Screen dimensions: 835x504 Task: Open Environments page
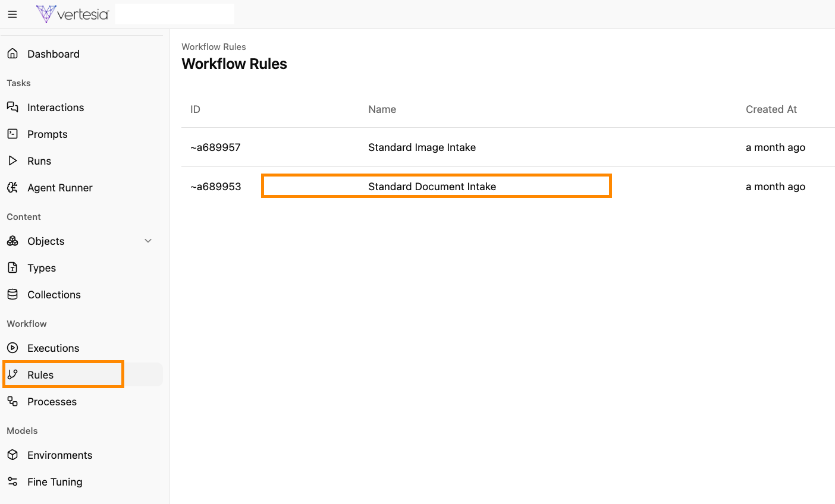[x=60, y=455]
